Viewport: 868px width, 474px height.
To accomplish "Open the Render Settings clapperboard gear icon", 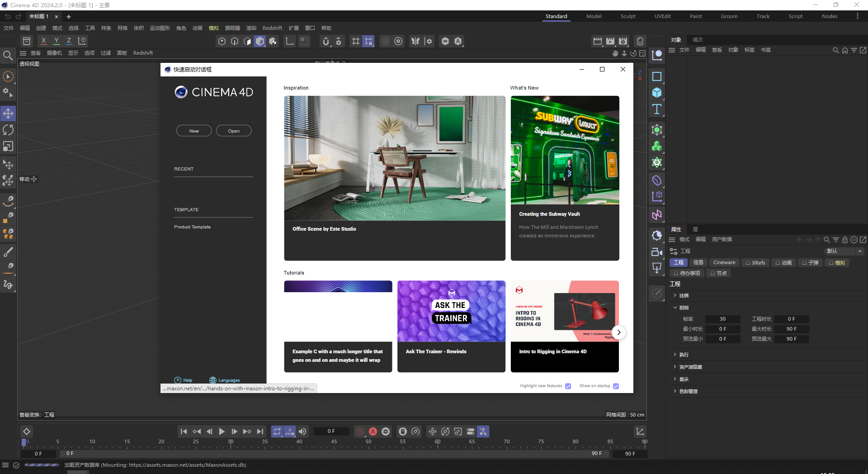I will [x=623, y=41].
